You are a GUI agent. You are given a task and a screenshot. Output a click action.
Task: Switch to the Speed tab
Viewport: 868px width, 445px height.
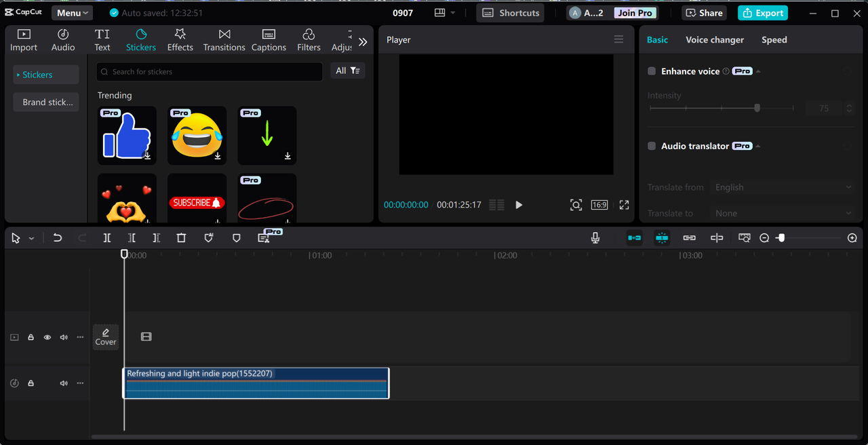pyautogui.click(x=774, y=40)
